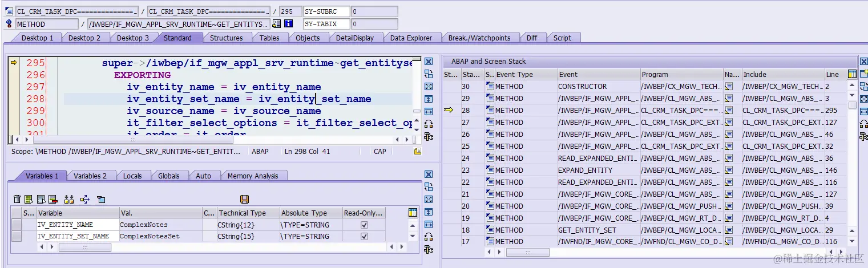
Task: Open the Tables tab
Action: [x=269, y=38]
